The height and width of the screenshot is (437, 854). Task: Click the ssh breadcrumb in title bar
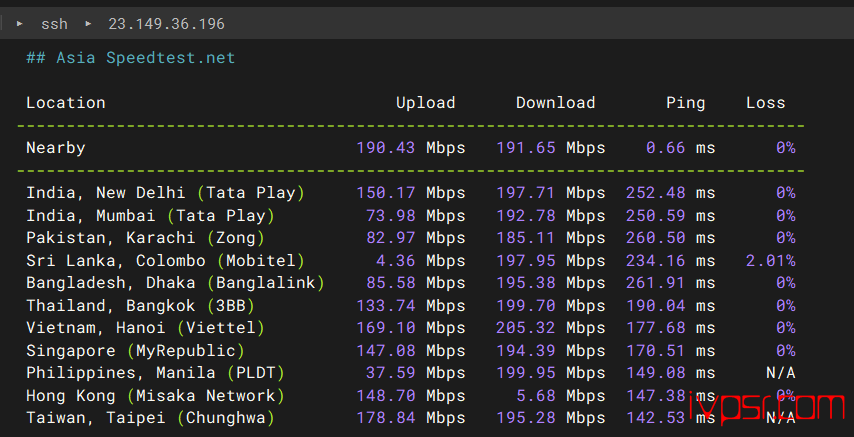point(54,24)
